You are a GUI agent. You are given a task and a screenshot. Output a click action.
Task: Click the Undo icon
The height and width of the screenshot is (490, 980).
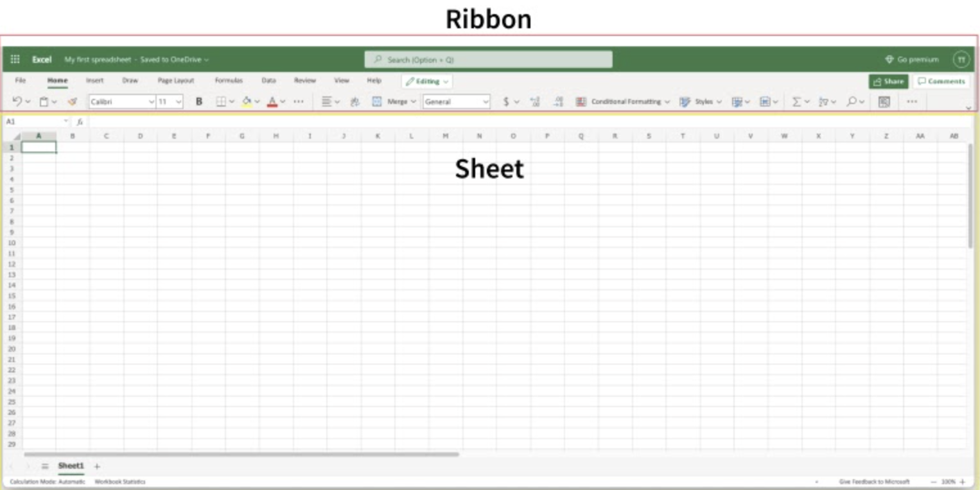pos(19,101)
